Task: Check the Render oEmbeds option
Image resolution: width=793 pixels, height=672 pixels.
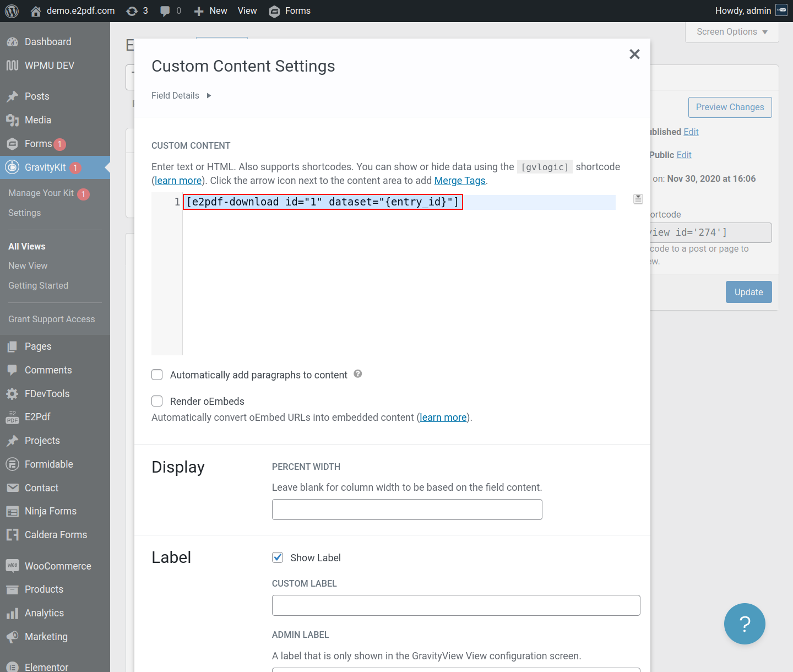Action: click(x=157, y=402)
